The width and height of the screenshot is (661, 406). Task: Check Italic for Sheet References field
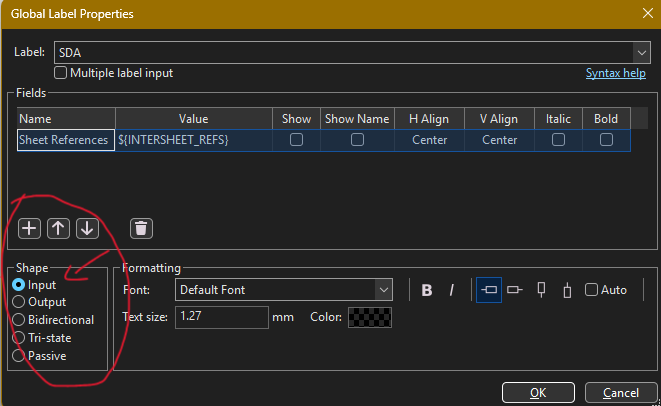point(558,140)
